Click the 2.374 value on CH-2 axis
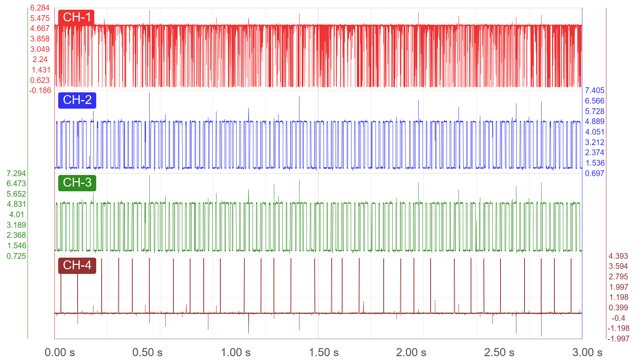Viewport: 644px width, 362px height. point(595,152)
